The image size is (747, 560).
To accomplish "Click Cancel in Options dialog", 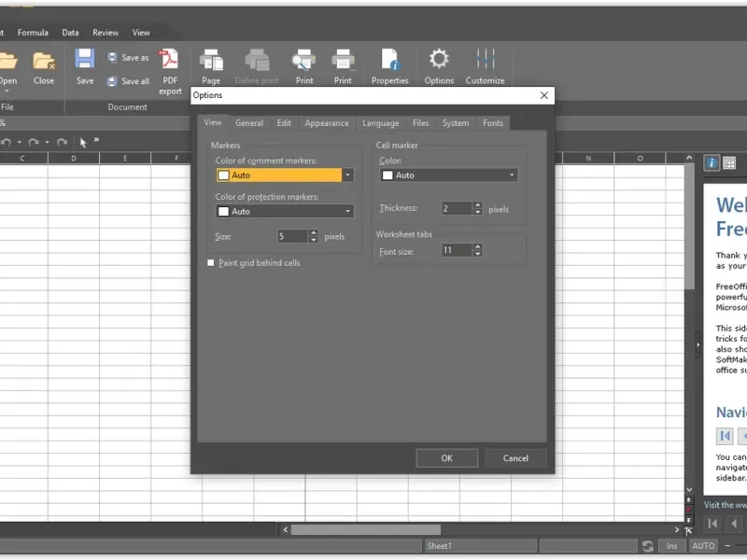I will (515, 458).
